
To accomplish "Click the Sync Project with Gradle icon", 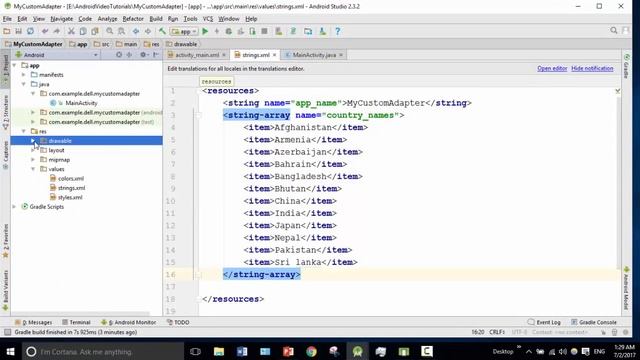I will tap(293, 31).
